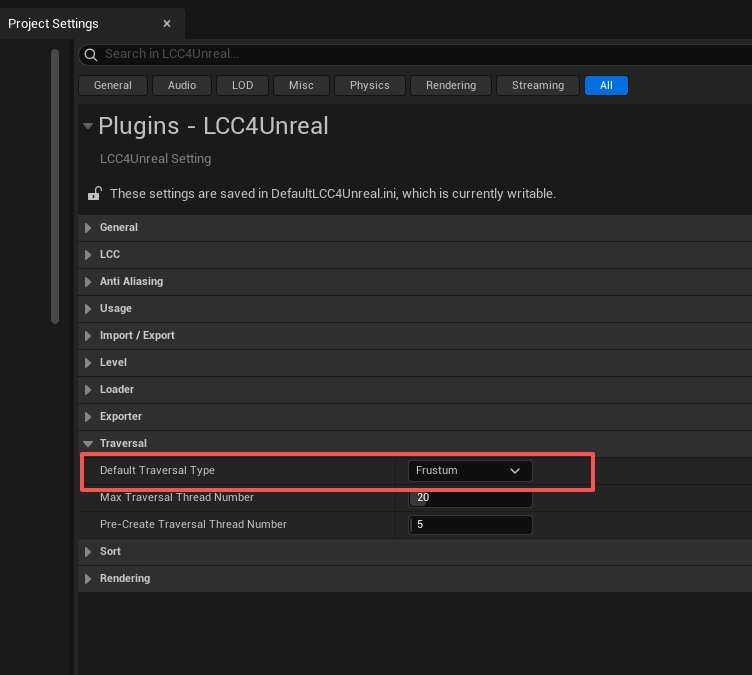Collapse the Traversal section

pos(88,444)
